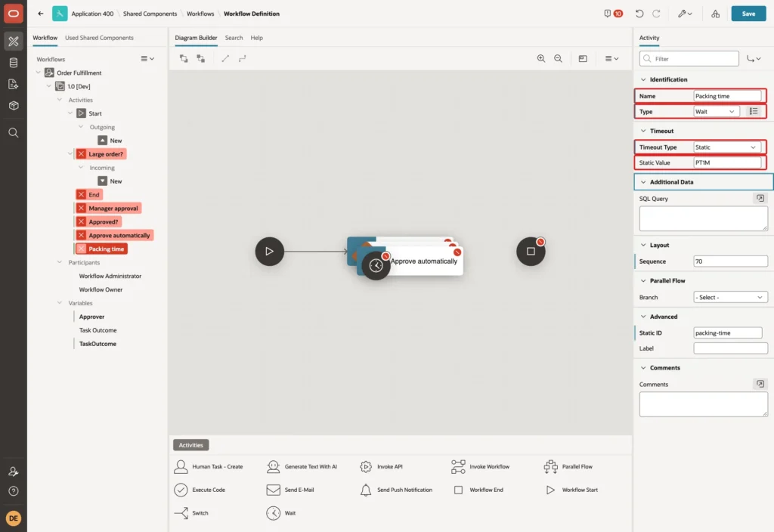Open Team Development icon in the sidebar
This screenshot has height=532, width=774.
pos(14,84)
